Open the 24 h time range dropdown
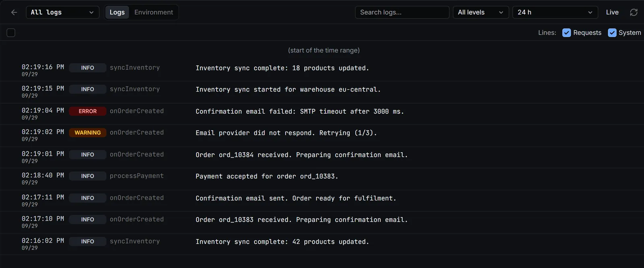The height and width of the screenshot is (268, 644). 555,12
